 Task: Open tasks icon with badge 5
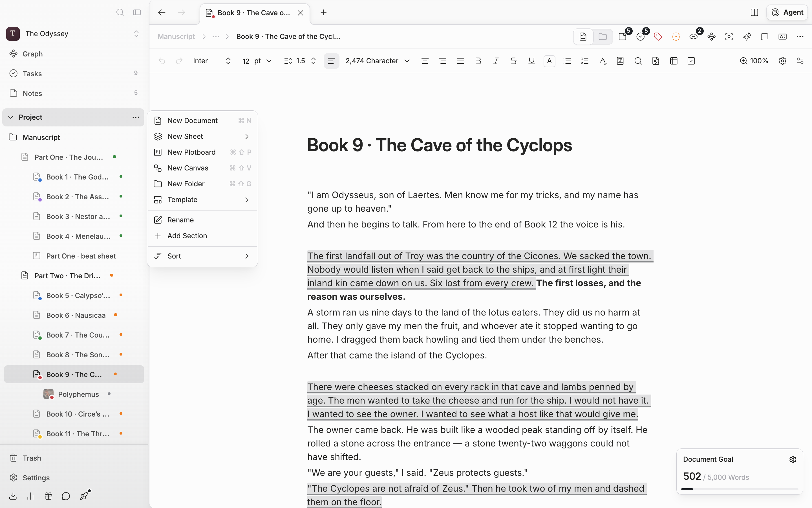tap(641, 37)
